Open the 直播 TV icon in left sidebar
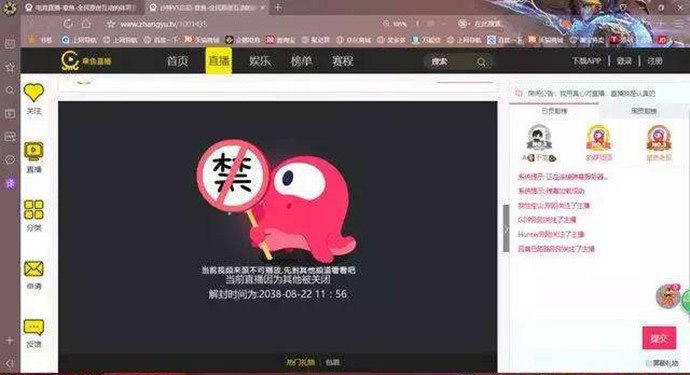Viewport: 690px width, 375px height. coord(34,151)
